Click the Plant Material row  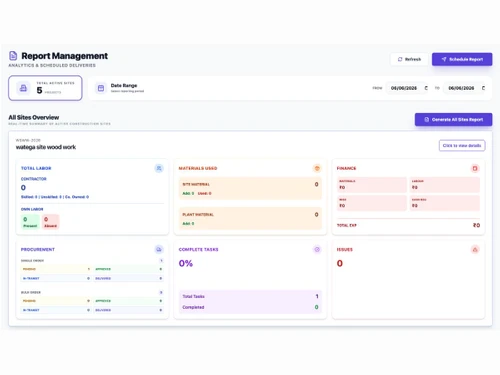click(x=250, y=218)
